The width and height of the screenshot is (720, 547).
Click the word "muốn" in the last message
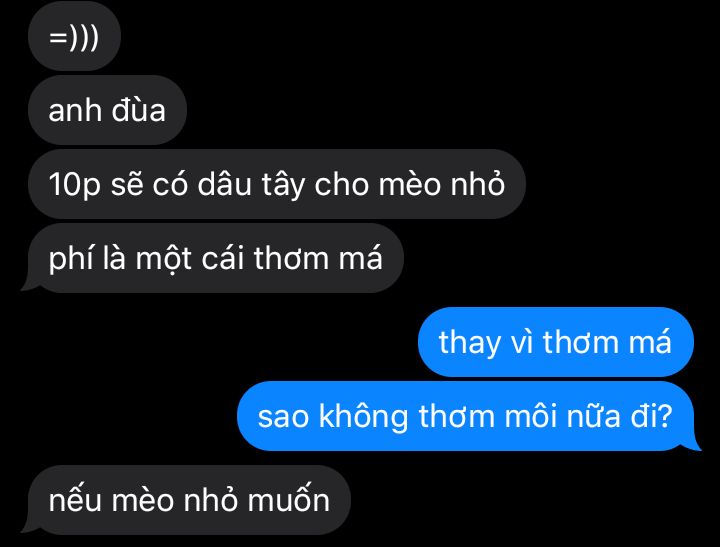click(289, 498)
